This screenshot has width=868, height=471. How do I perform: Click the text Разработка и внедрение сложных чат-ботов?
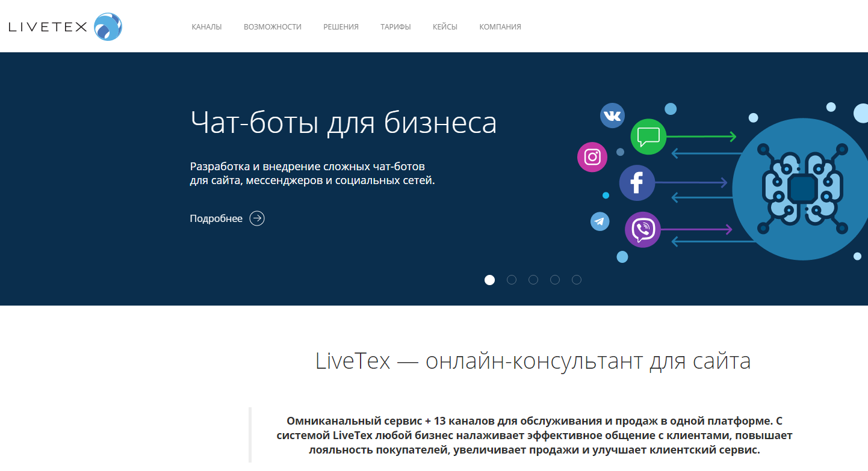(308, 166)
